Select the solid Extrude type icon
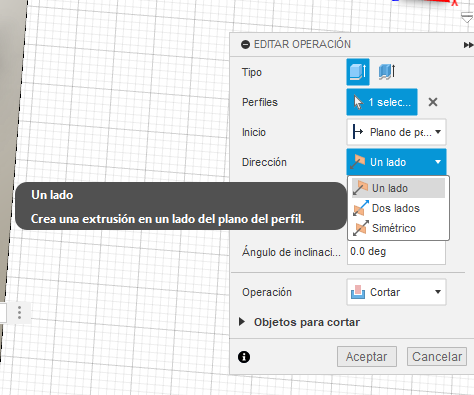The width and height of the screenshot is (474, 395). tap(358, 72)
